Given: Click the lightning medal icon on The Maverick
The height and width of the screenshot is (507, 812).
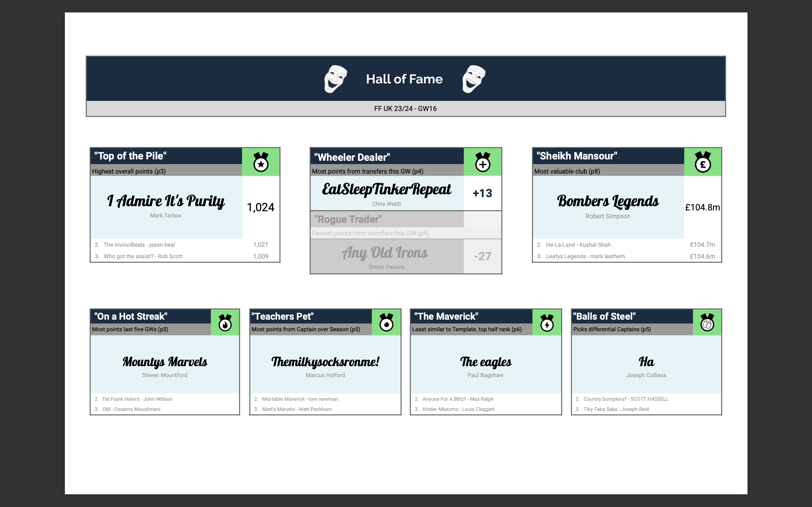Looking at the screenshot, I should click(547, 323).
